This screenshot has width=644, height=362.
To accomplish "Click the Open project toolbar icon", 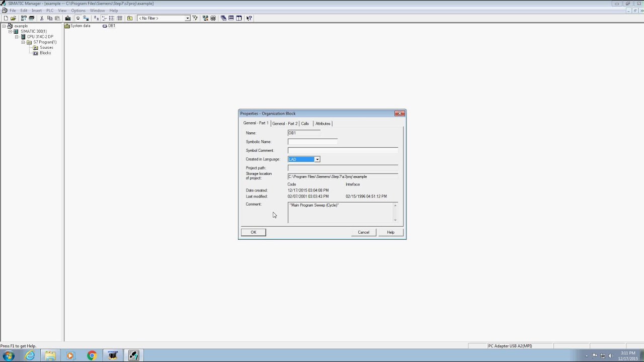I will coord(13,18).
